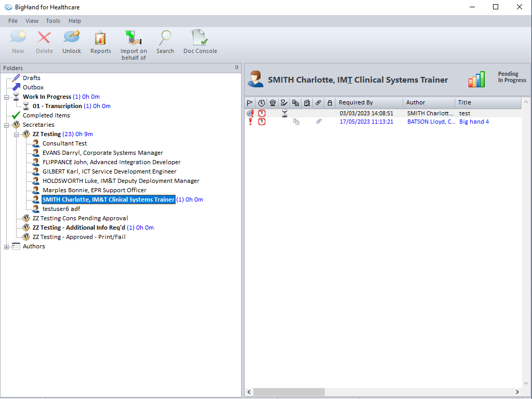This screenshot has width=532, height=399.
Task: Select the Outbox folder
Action: pos(33,87)
